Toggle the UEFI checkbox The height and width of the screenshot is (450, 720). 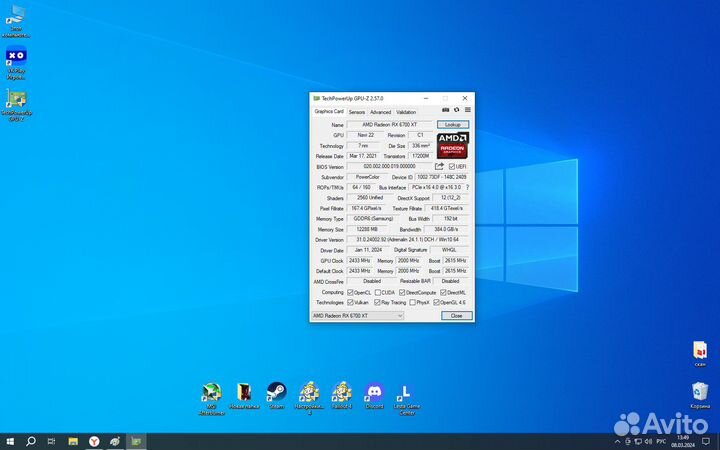click(452, 166)
